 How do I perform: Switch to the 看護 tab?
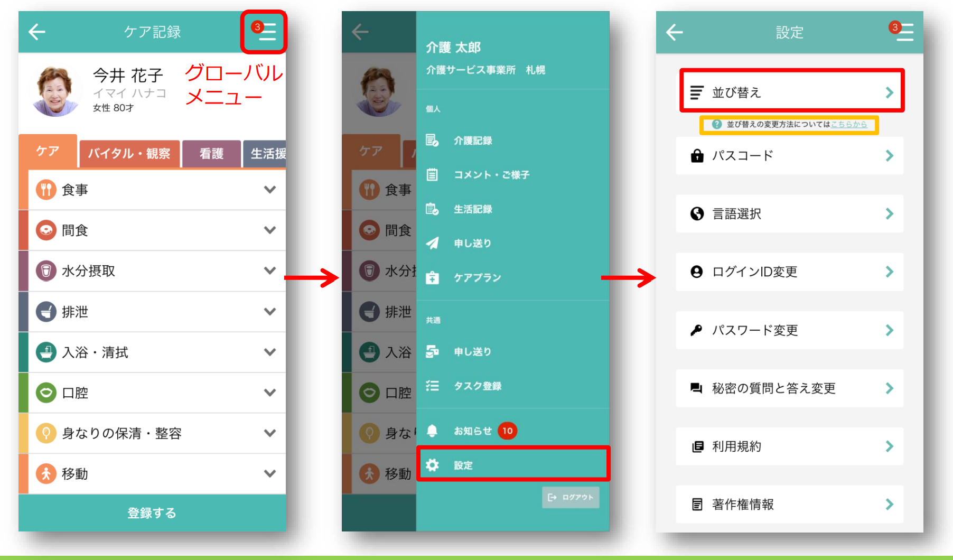211,154
